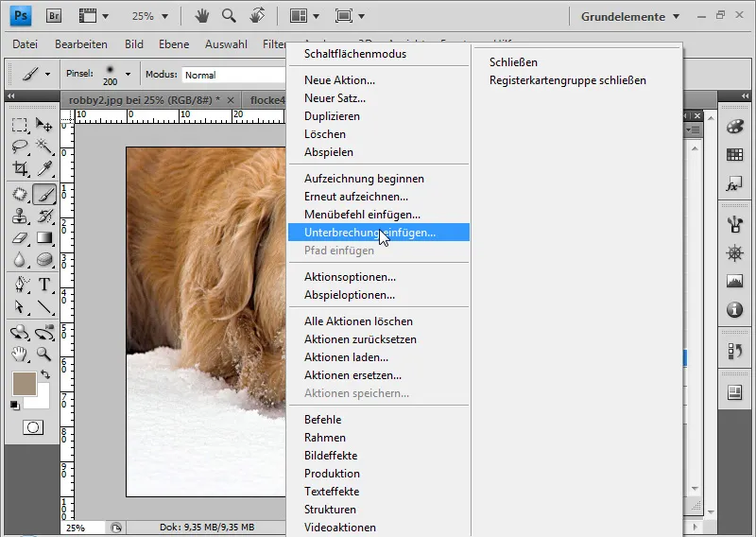Click the foreground color swatch
The height and width of the screenshot is (537, 756).
(x=24, y=383)
